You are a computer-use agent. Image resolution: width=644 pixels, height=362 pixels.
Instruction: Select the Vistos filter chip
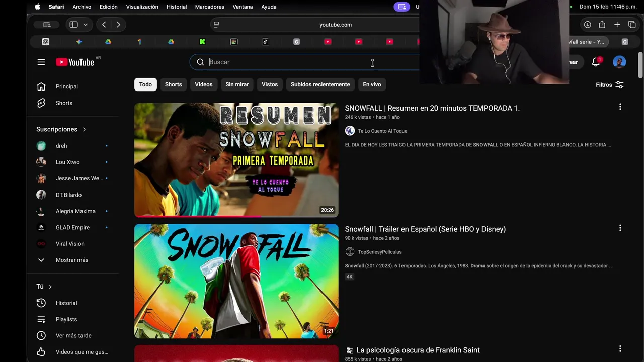point(270,84)
